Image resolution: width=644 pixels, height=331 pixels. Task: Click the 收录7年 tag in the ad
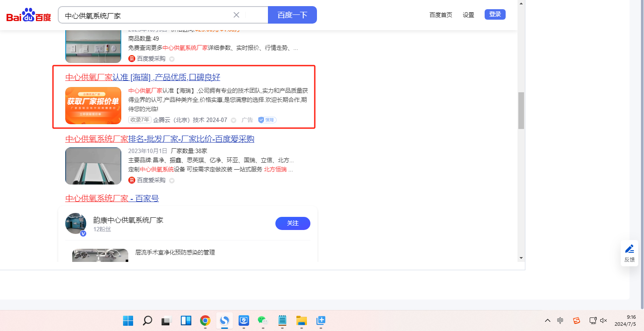pos(140,120)
